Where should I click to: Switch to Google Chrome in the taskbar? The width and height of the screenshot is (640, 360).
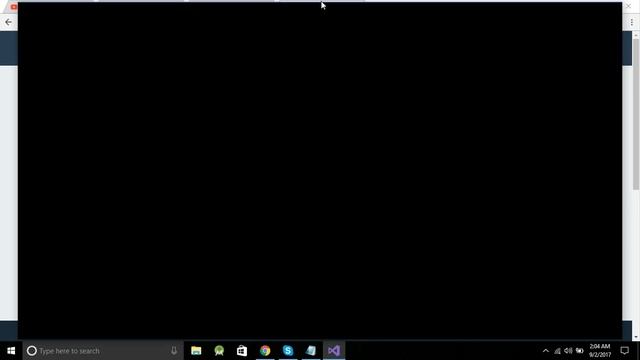point(265,351)
